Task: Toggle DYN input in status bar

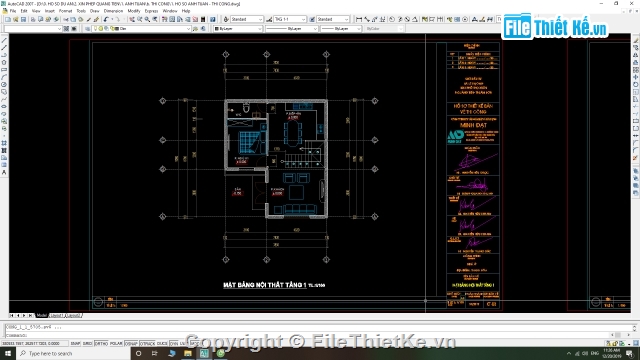Action: (x=174, y=344)
